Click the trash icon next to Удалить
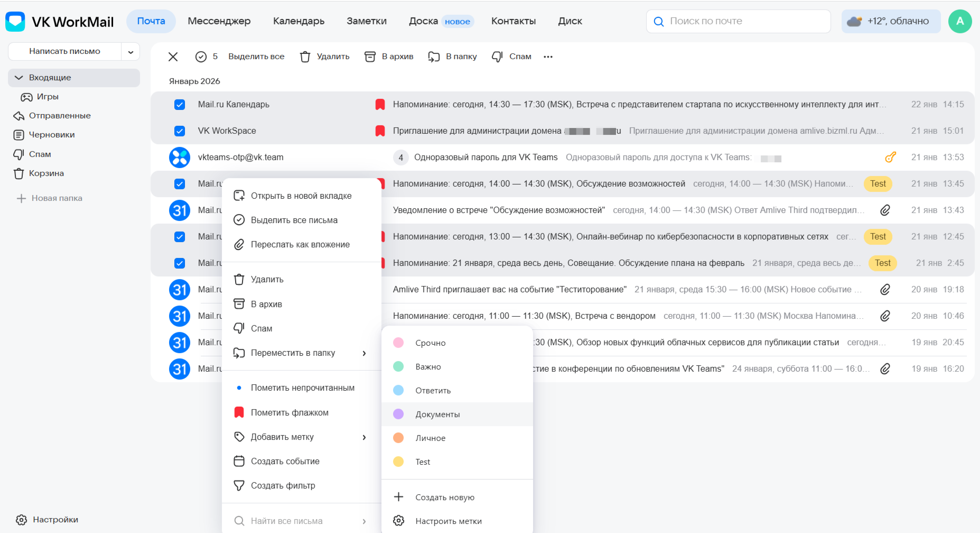Image resolution: width=980 pixels, height=533 pixels. [x=305, y=57]
